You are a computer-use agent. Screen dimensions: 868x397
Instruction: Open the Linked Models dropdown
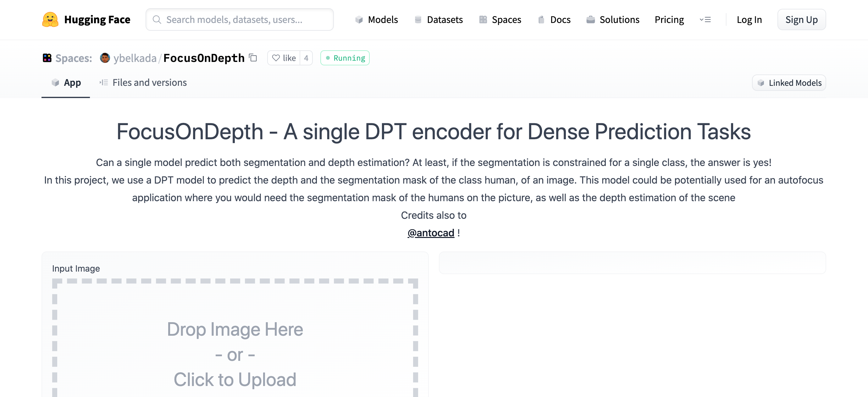coord(789,83)
